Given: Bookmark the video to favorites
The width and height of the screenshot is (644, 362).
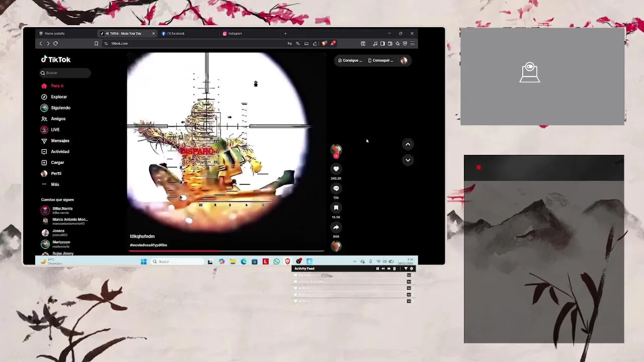Looking at the screenshot, I should 336,208.
